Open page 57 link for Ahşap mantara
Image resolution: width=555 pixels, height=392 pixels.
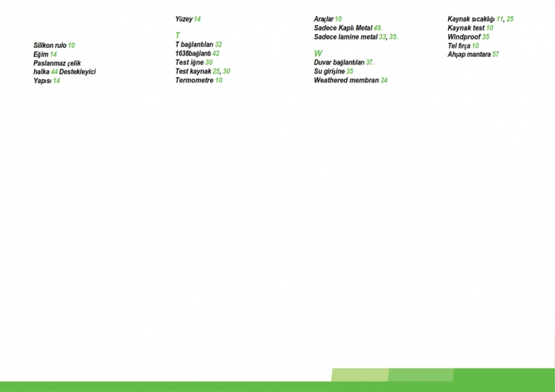495,54
